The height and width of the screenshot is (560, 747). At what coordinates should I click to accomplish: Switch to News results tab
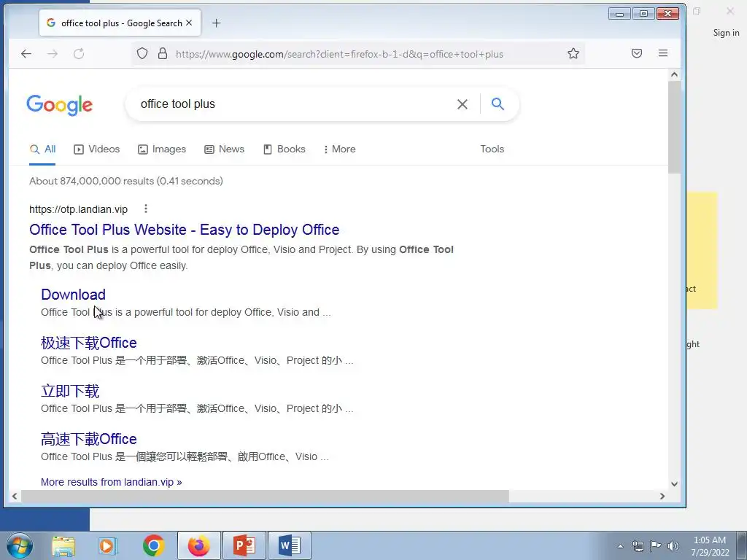click(225, 149)
